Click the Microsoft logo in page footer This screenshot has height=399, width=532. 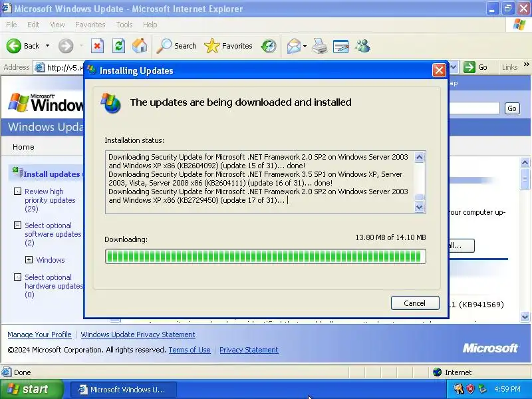(490, 348)
